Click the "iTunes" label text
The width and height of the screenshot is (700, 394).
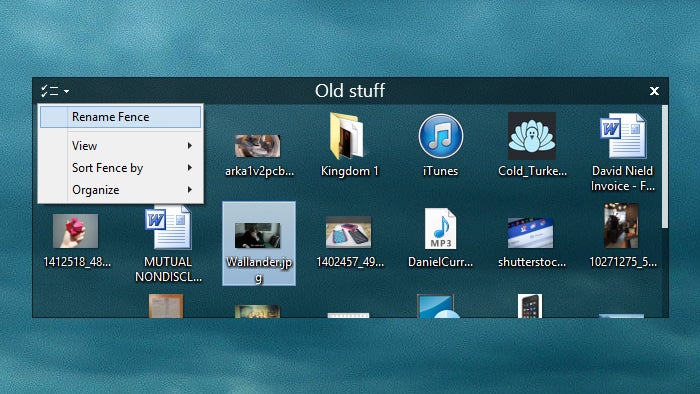(441, 171)
